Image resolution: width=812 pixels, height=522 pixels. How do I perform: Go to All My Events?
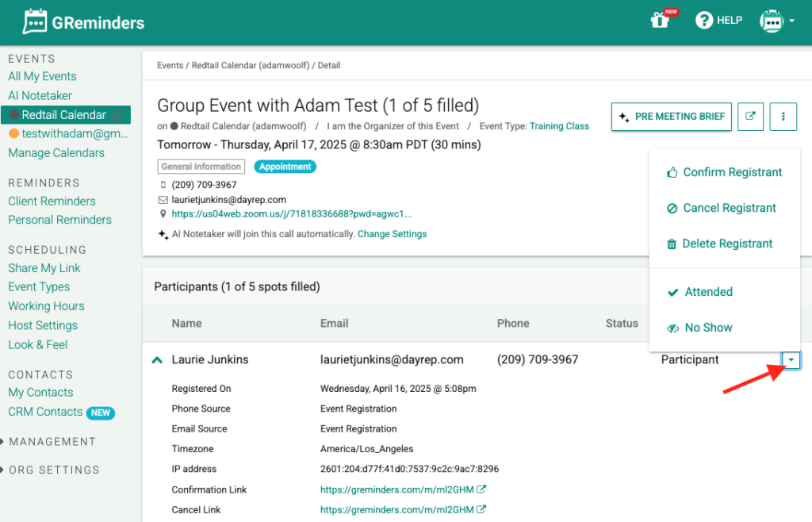43,76
